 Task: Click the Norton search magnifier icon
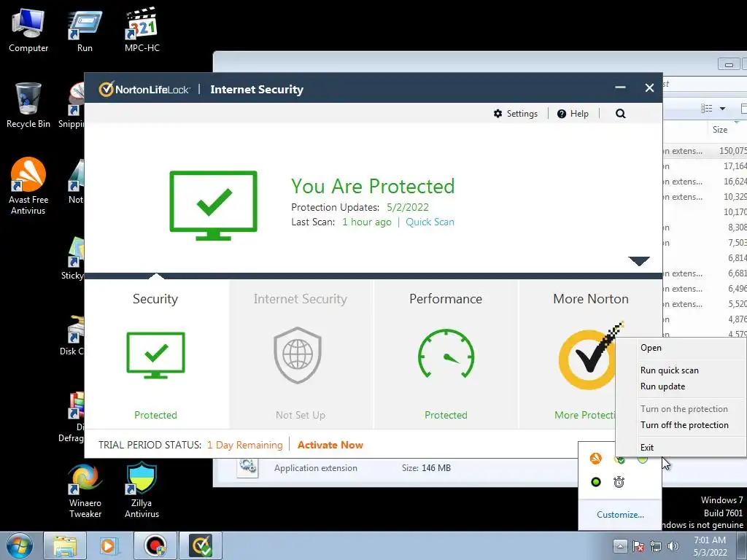[x=620, y=113]
